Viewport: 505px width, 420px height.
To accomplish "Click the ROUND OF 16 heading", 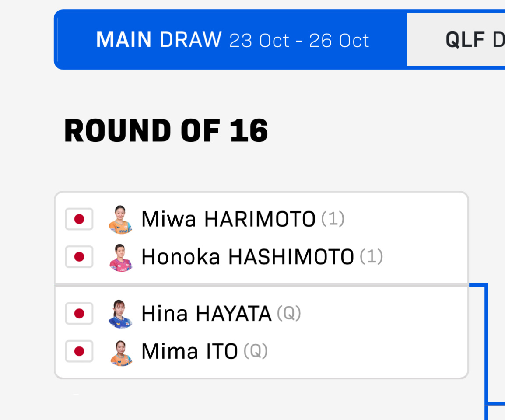I will [166, 131].
